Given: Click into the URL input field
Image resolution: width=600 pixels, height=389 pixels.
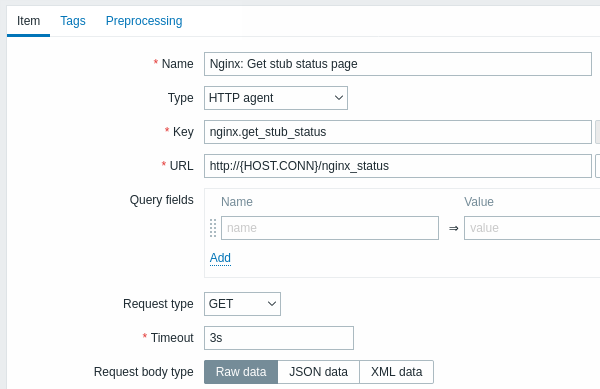Looking at the screenshot, I should [x=398, y=166].
